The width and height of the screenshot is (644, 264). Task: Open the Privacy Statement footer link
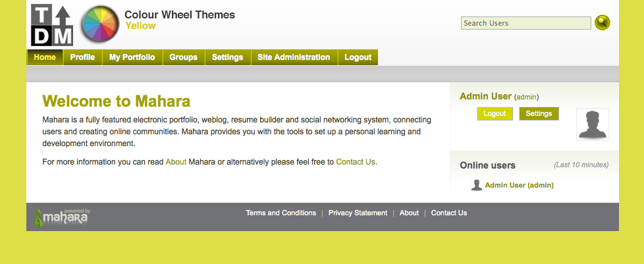[358, 213]
